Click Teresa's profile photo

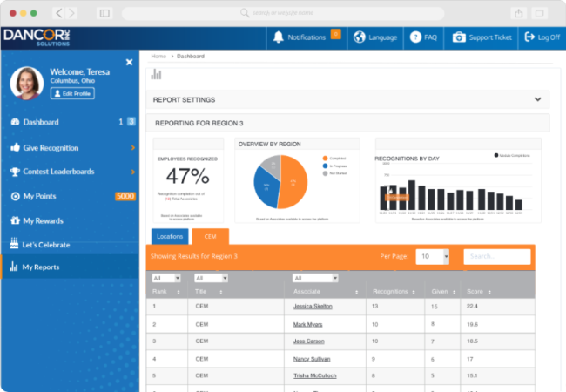tap(27, 84)
